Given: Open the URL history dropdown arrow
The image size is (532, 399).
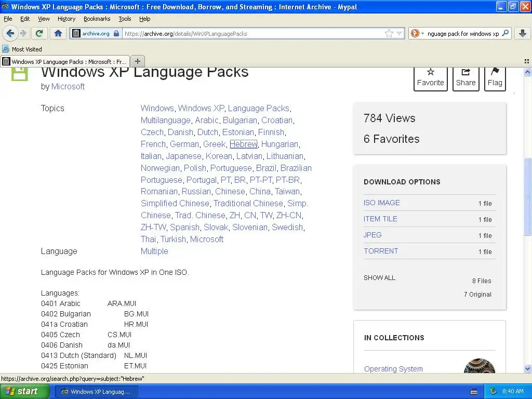Looking at the screenshot, I should pos(400,33).
